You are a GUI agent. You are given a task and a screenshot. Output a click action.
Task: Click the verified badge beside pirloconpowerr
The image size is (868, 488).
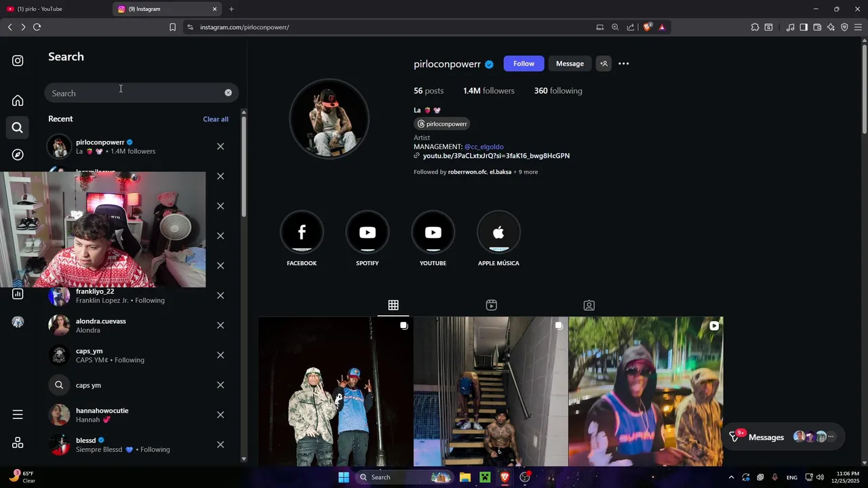489,64
